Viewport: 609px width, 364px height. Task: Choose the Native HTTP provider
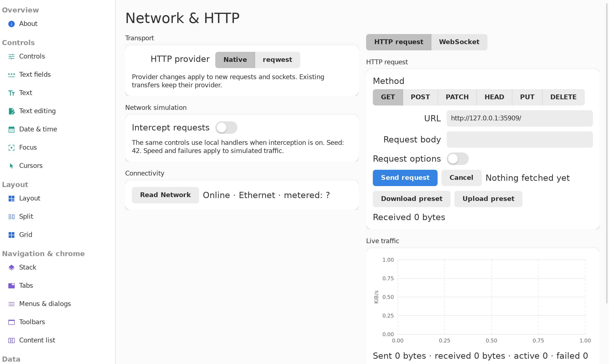pyautogui.click(x=235, y=60)
